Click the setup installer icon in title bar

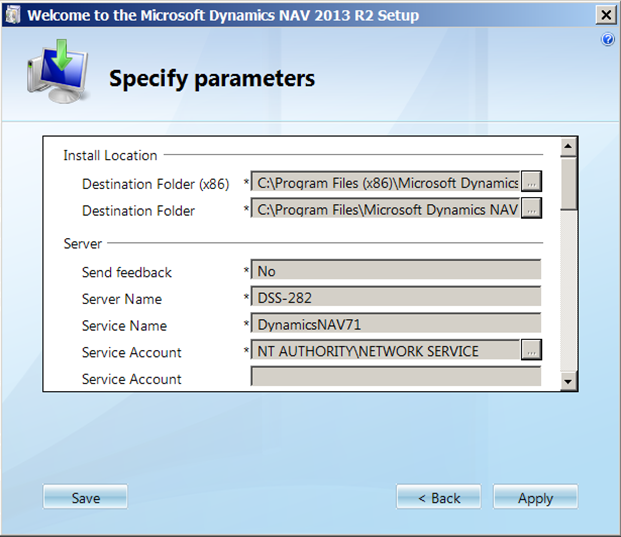(13, 15)
